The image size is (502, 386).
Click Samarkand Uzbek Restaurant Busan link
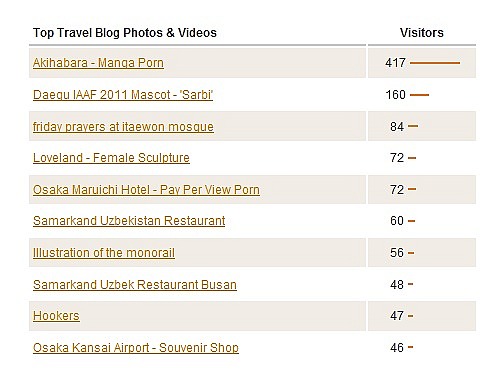135,285
